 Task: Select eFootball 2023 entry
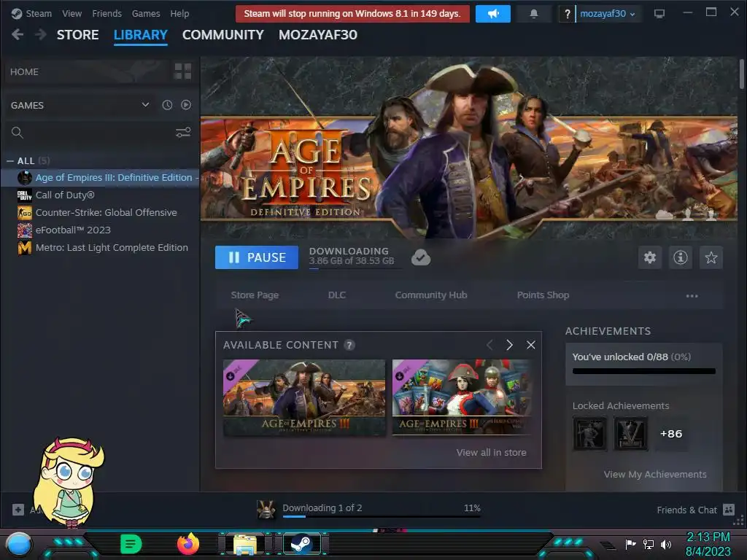pos(101,230)
